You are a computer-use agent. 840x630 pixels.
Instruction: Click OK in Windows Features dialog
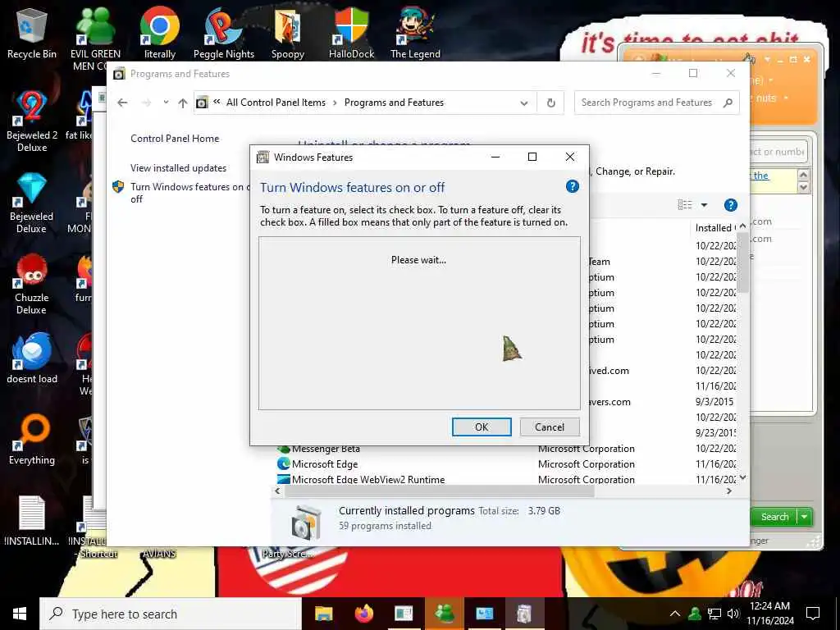482,427
